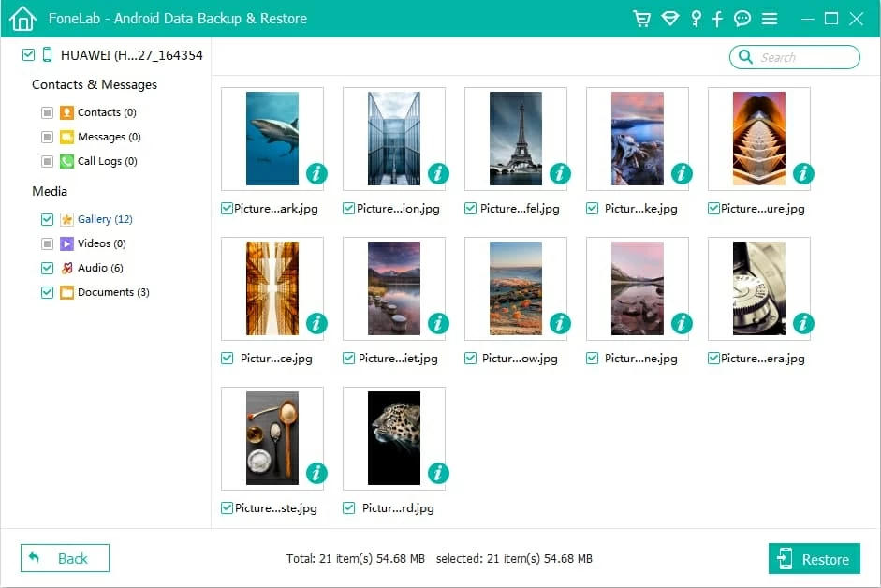Click the Restore button
881x588 pixels.
coord(814,559)
